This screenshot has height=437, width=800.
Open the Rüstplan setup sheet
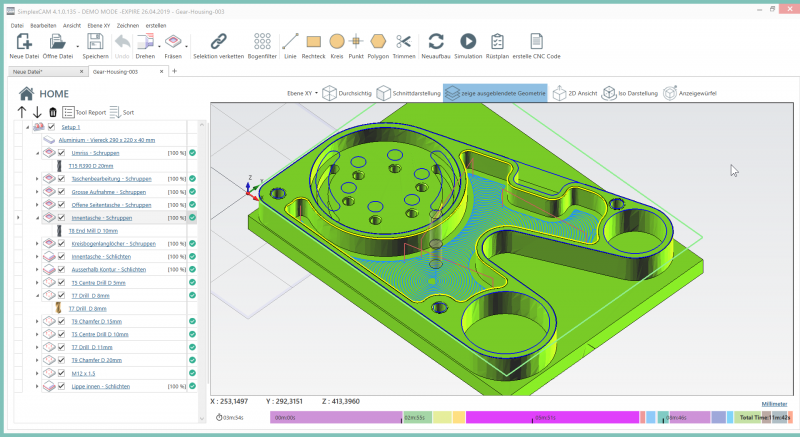coord(497,46)
